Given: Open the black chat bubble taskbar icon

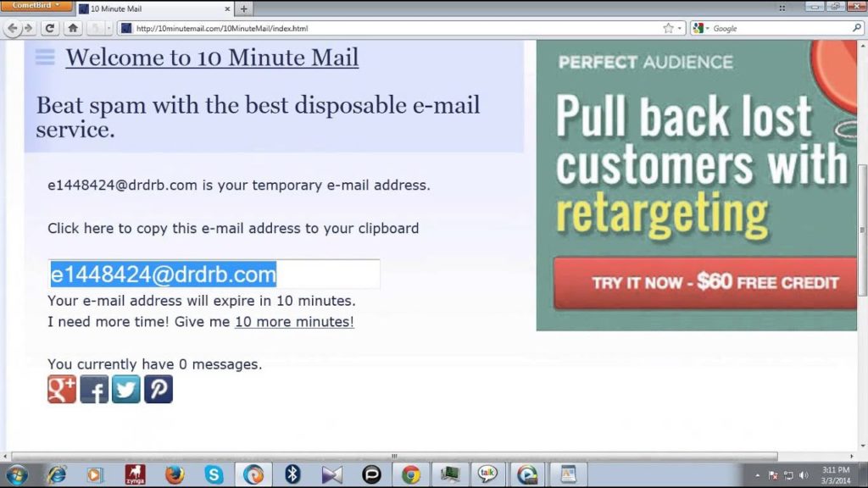Looking at the screenshot, I should [371, 474].
